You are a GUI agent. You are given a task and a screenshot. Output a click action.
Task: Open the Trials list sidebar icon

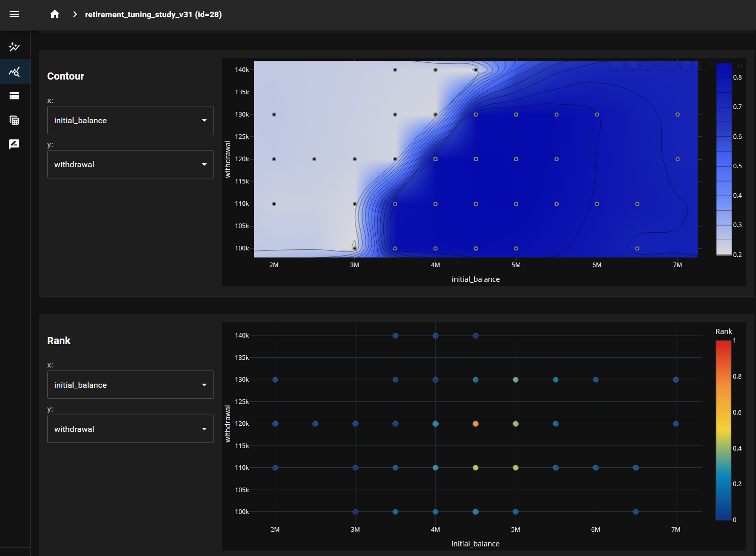click(x=14, y=96)
